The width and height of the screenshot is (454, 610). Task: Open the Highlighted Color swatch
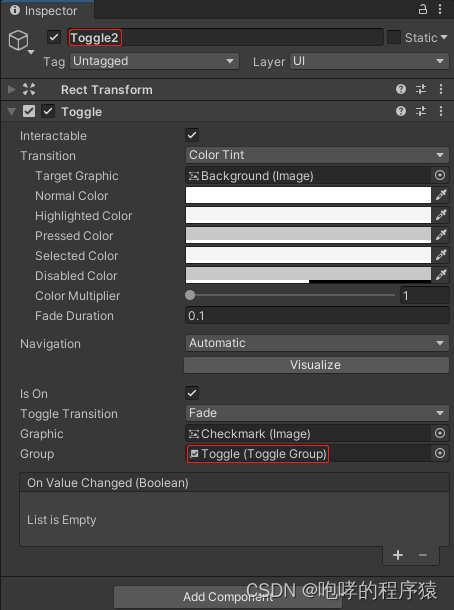[x=308, y=215]
